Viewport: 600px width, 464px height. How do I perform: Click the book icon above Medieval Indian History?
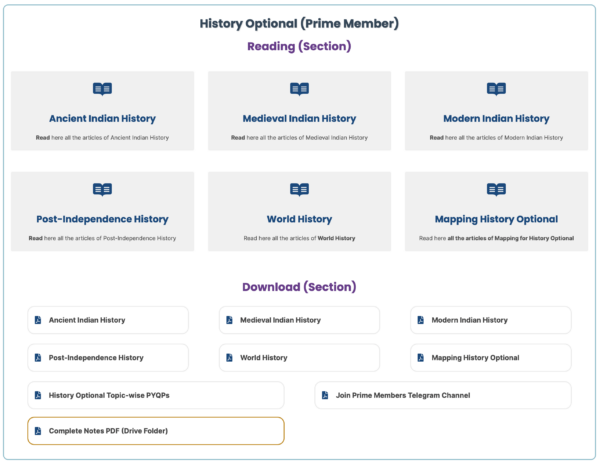pyautogui.click(x=299, y=89)
